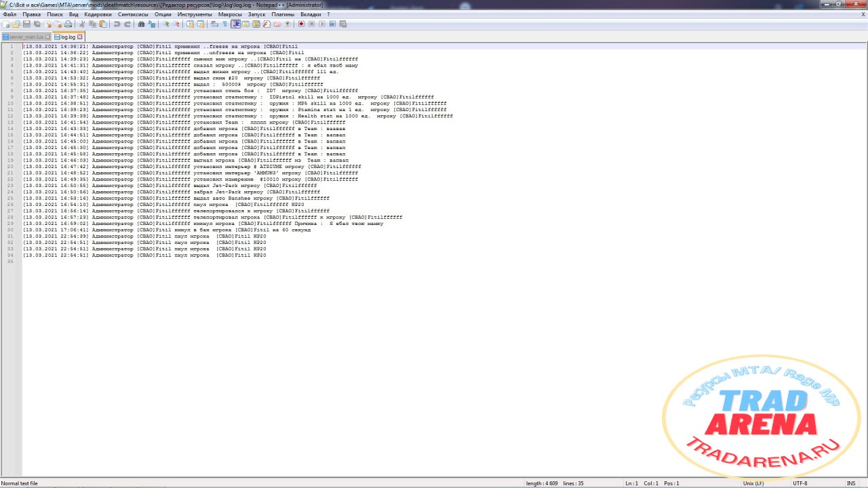The image size is (868, 488).
Task: Open Find with the binoculars icon
Action: coord(141,24)
